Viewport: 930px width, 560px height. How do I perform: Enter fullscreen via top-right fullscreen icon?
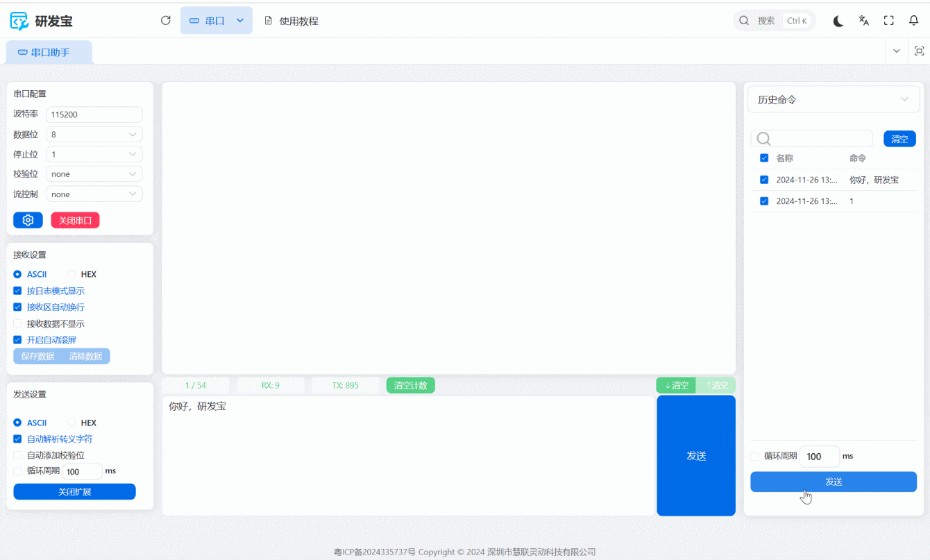coord(888,21)
